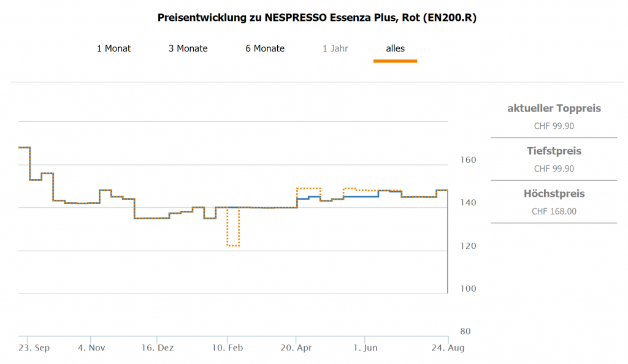Click the 1. Jun axis label
The height and width of the screenshot is (364, 628).
(x=364, y=348)
